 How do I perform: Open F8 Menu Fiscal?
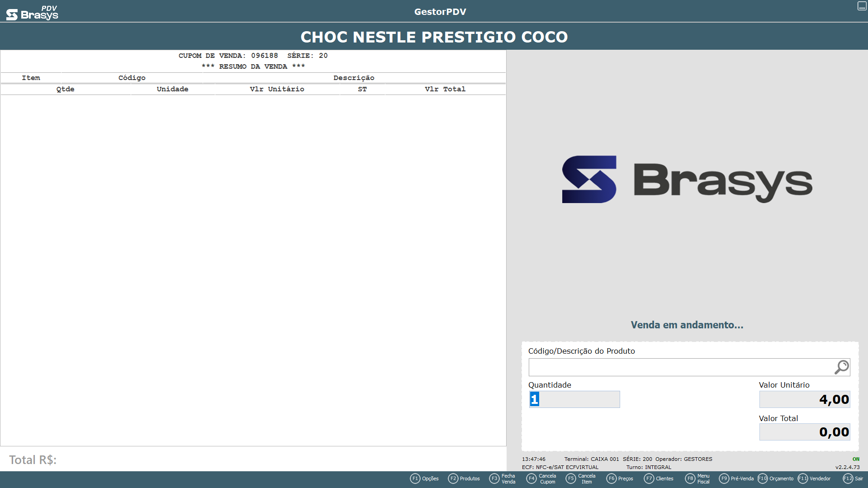(697, 479)
